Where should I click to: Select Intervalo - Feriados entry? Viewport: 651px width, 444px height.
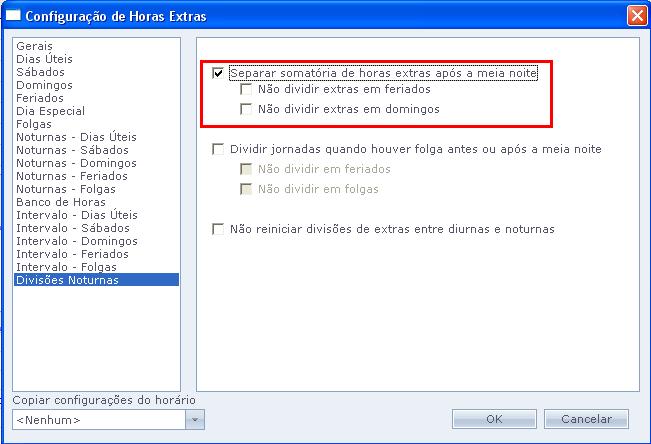click(96, 254)
